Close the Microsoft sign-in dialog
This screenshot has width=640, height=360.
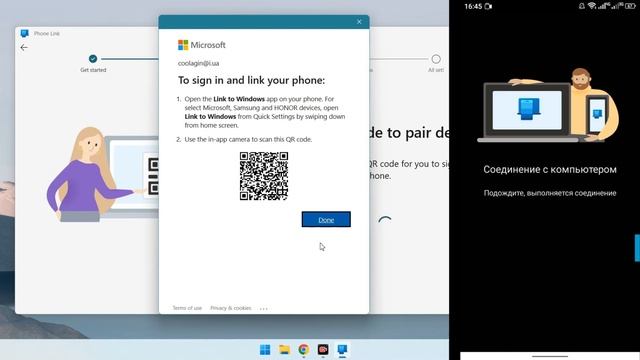coord(359,22)
